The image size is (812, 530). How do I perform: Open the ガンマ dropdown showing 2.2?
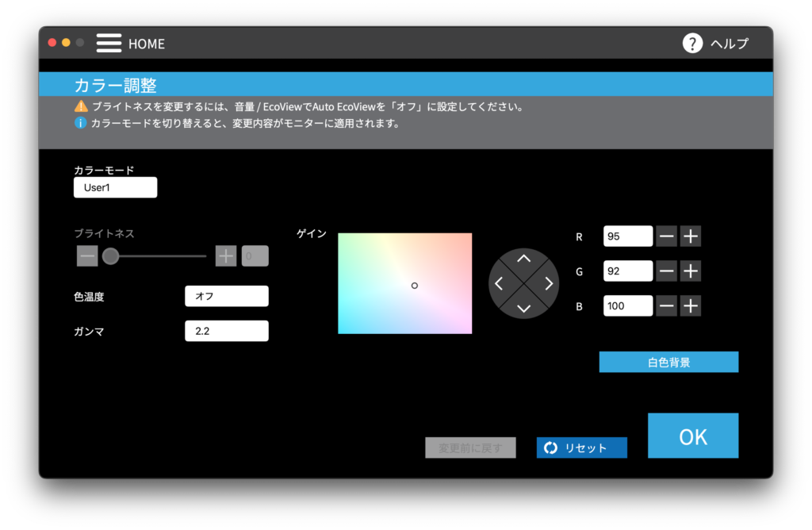(226, 331)
